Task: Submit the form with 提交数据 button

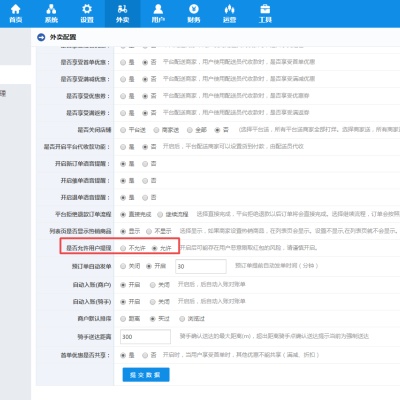Action: pyautogui.click(x=146, y=375)
